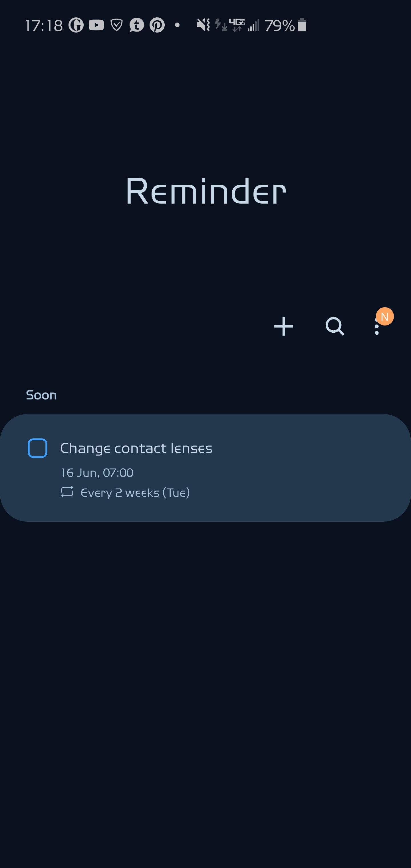Tap the Pinterest notification icon
411x868 pixels.
click(x=157, y=25)
